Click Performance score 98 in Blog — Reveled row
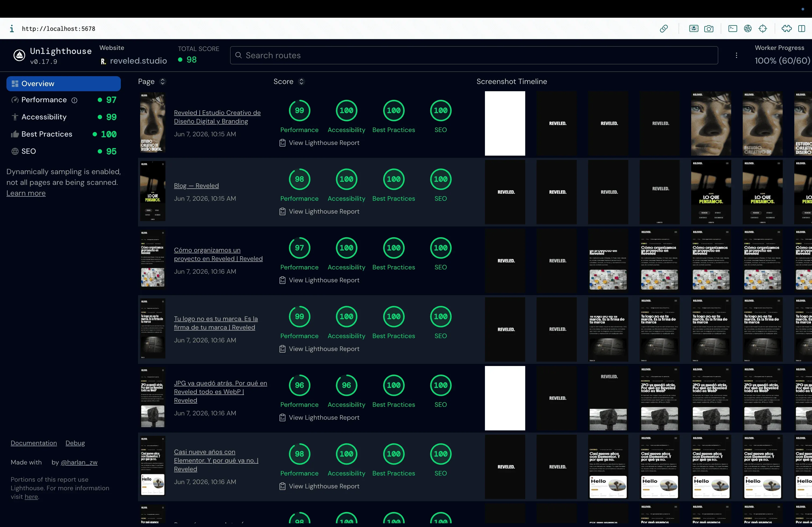 pos(299,179)
